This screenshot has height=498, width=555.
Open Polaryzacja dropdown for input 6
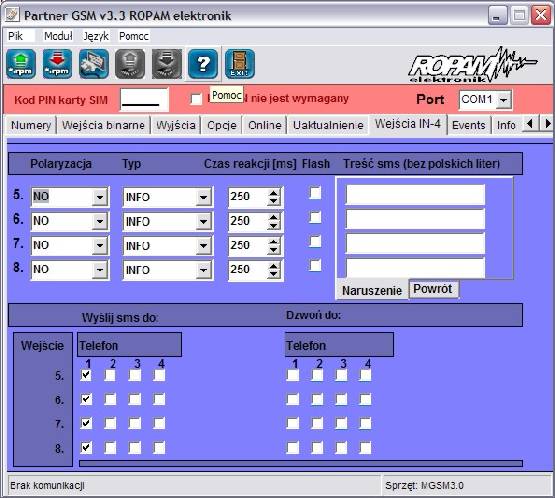100,222
